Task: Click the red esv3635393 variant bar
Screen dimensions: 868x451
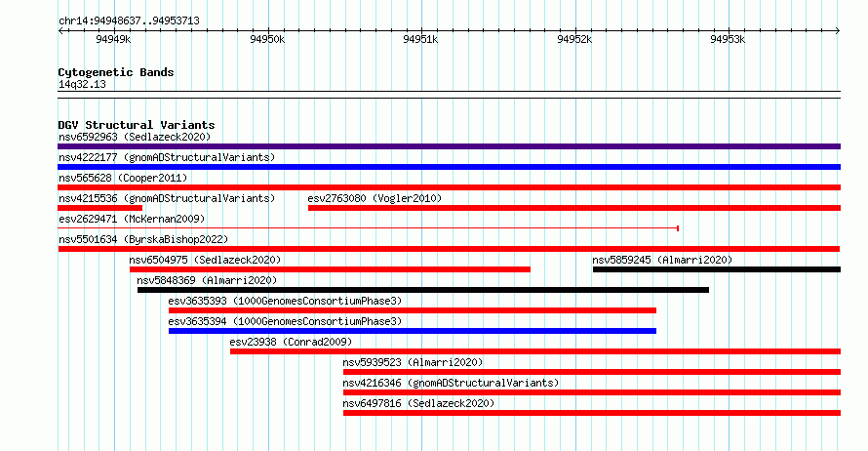Action: (x=413, y=310)
